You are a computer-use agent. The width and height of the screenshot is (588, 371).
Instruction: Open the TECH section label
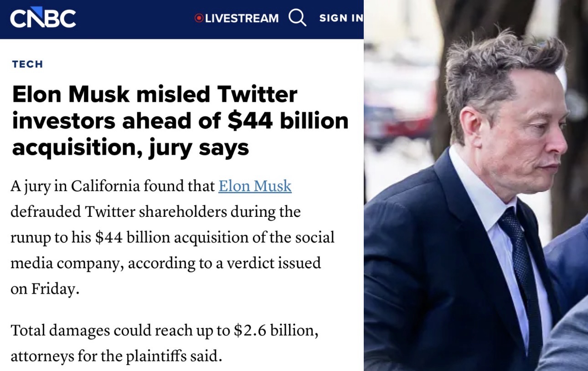pyautogui.click(x=27, y=64)
